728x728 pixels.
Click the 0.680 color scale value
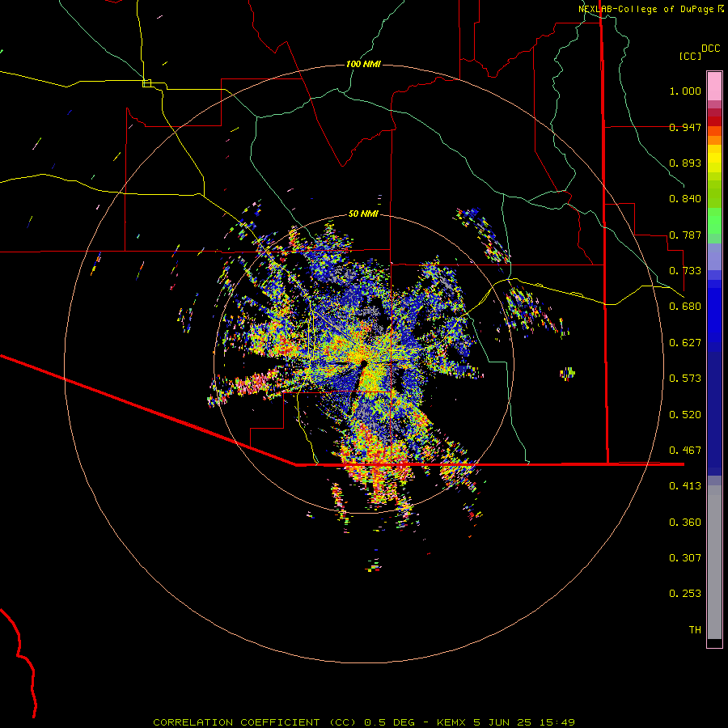click(685, 307)
